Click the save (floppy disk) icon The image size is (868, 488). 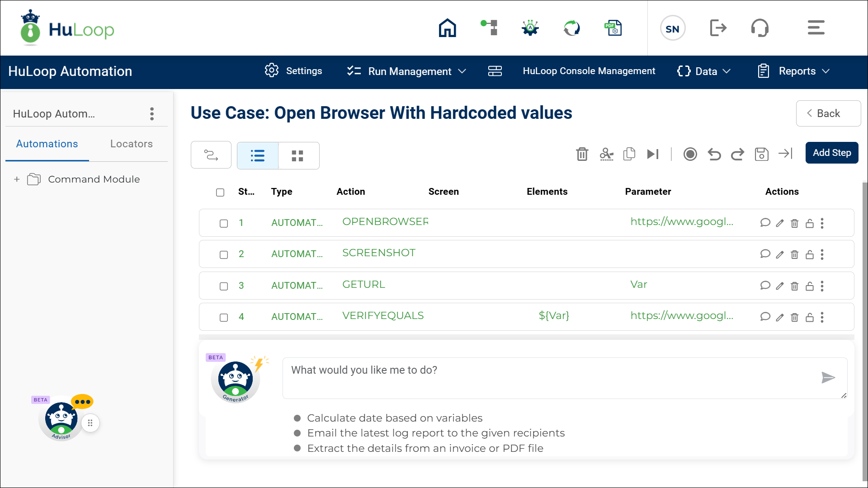click(x=761, y=154)
